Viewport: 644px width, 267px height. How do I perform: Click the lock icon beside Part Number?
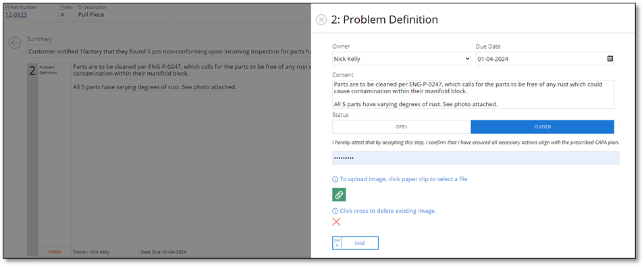click(x=7, y=7)
